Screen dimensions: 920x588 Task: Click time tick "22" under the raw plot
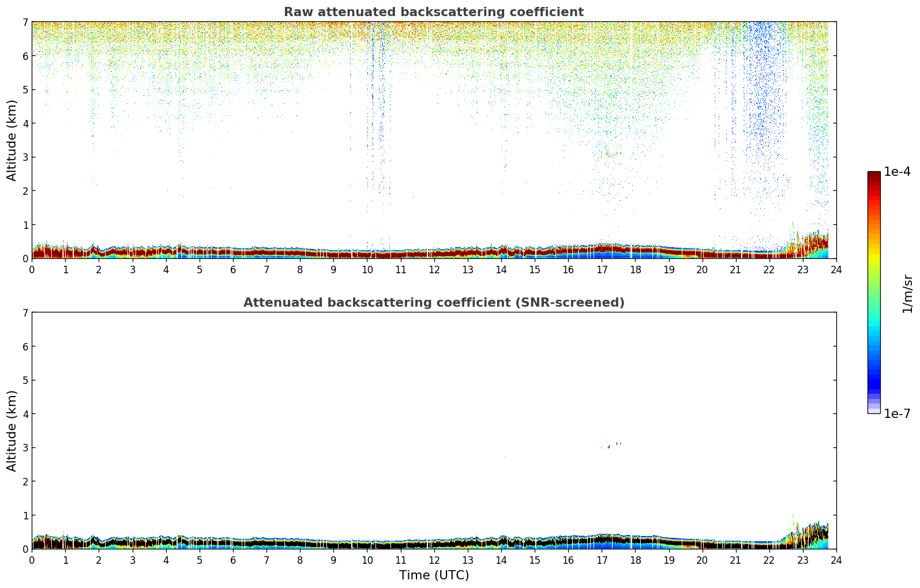coord(769,269)
